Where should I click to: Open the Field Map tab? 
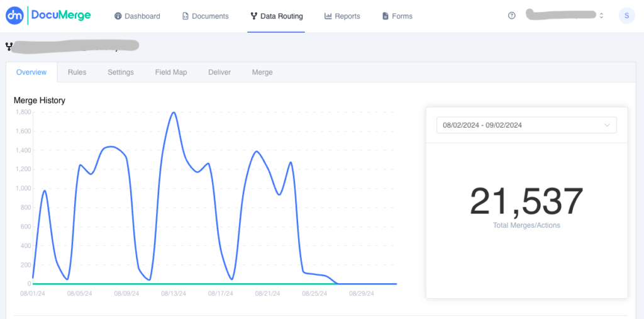(171, 72)
